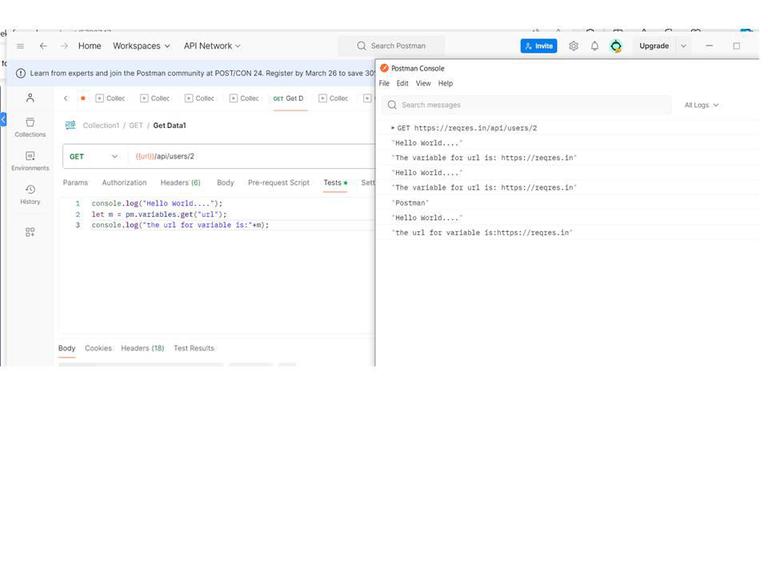
Task: Click script line 2 pm.variables.get
Action: coord(159,215)
